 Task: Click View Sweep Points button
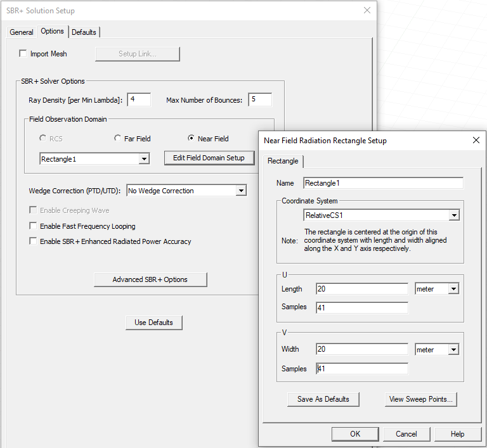[x=421, y=399]
